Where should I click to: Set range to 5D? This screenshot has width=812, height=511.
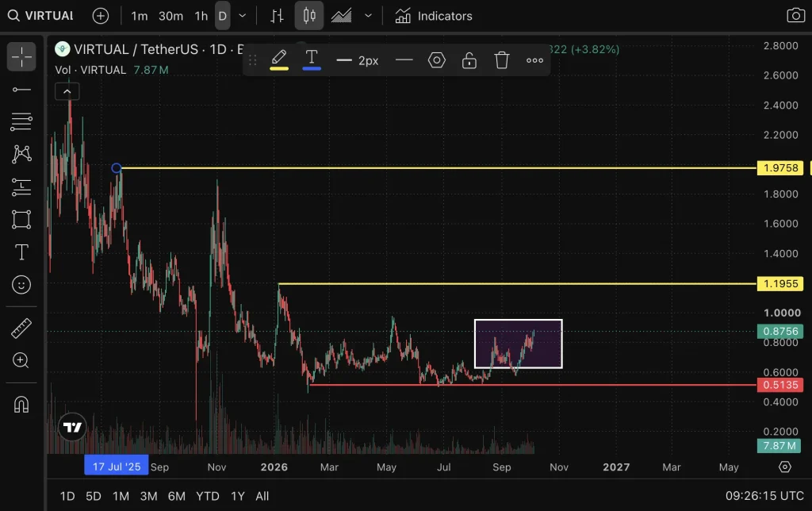click(x=94, y=496)
